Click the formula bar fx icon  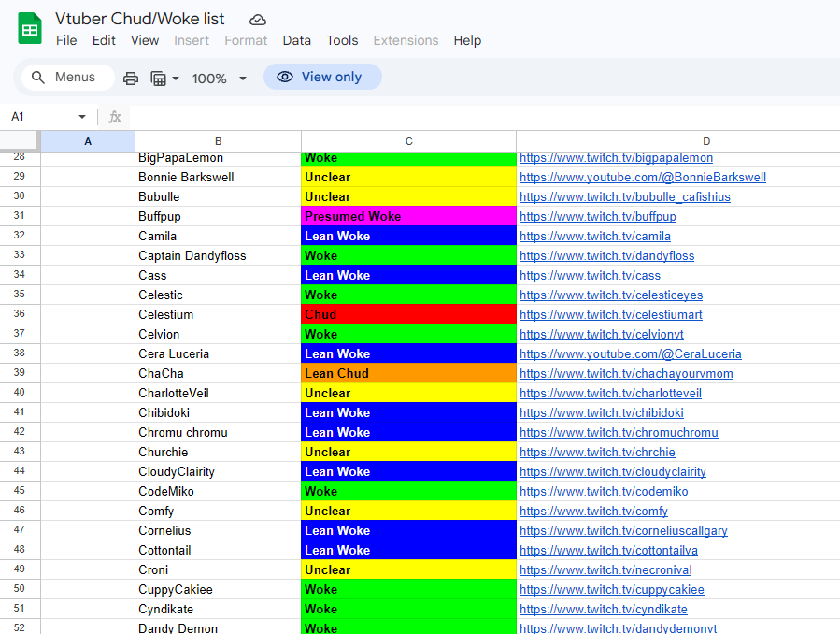coord(115,116)
